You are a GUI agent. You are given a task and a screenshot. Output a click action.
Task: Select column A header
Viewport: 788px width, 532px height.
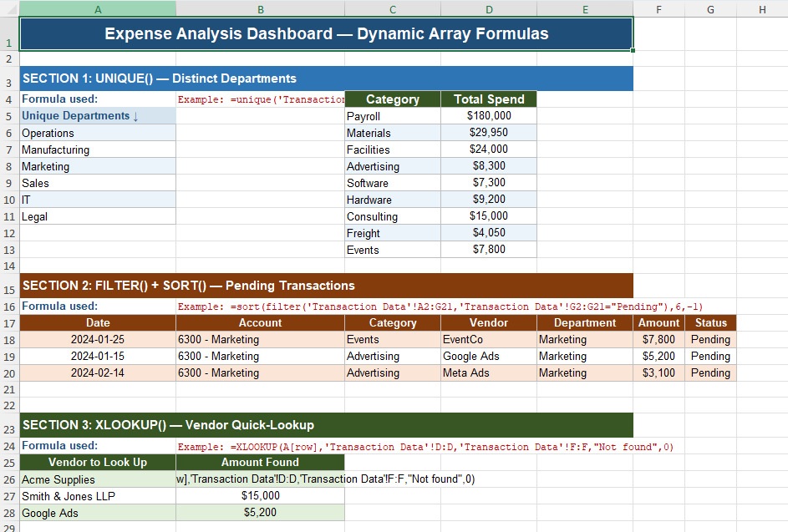pos(98,9)
